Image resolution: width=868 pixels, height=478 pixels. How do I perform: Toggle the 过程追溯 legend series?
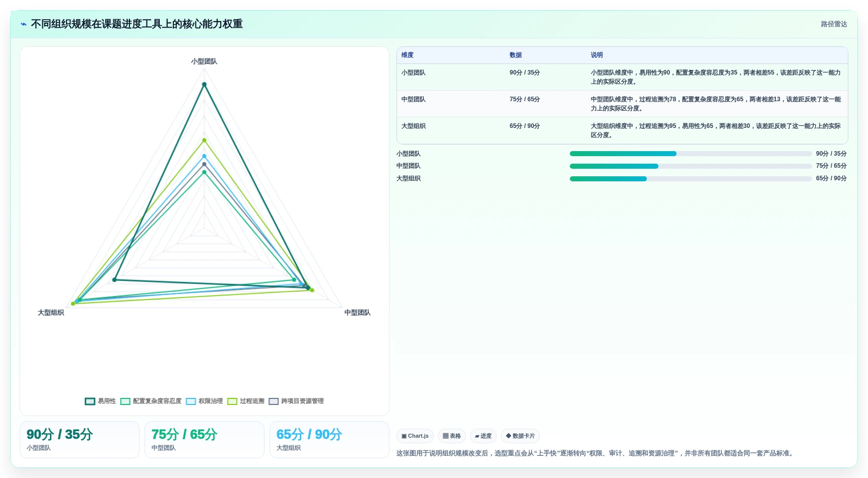tap(245, 401)
